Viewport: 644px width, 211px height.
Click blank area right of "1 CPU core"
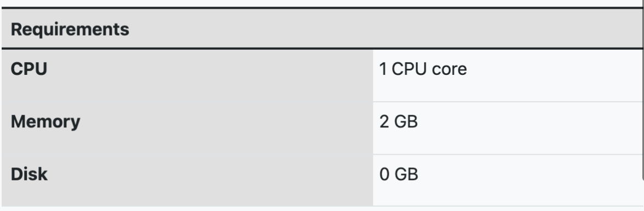coord(554,75)
